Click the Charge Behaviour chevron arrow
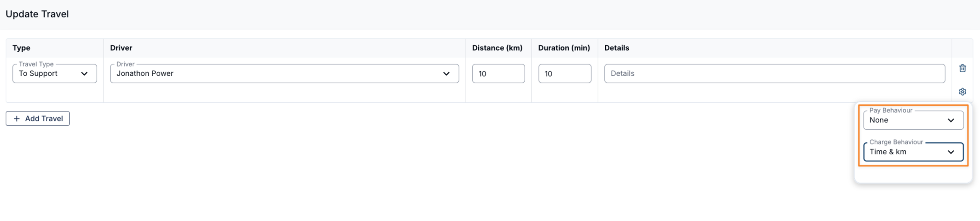The width and height of the screenshot is (980, 221). (951, 152)
